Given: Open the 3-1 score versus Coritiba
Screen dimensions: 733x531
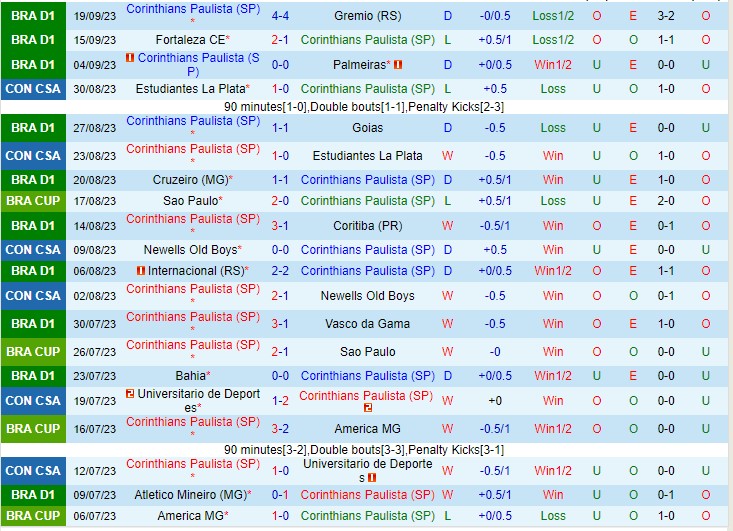Looking at the screenshot, I should [x=280, y=226].
